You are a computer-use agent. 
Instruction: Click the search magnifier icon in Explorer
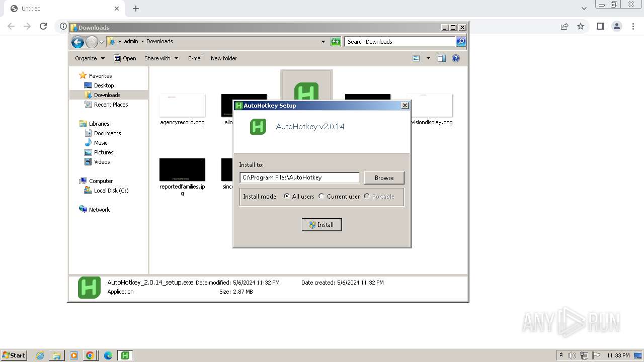pyautogui.click(x=461, y=42)
